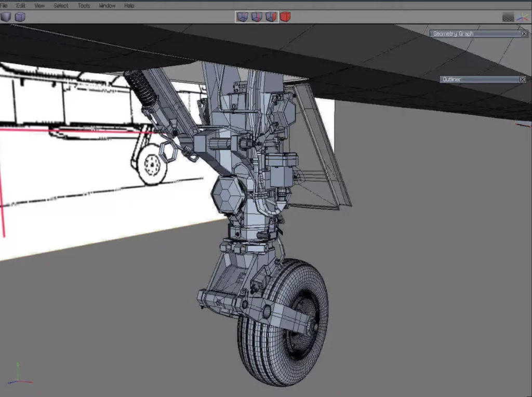Switch to wireframe-on-shaded cube display
This screenshot has width=532, height=397.
[20, 17]
